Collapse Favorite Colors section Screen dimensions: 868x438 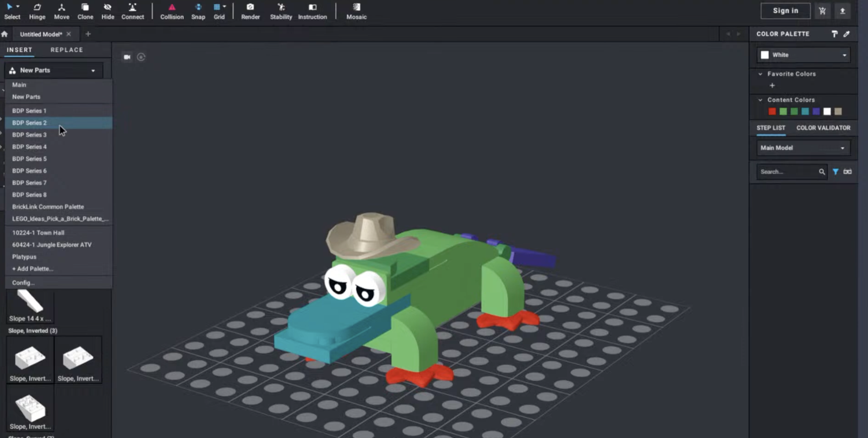[760, 74]
